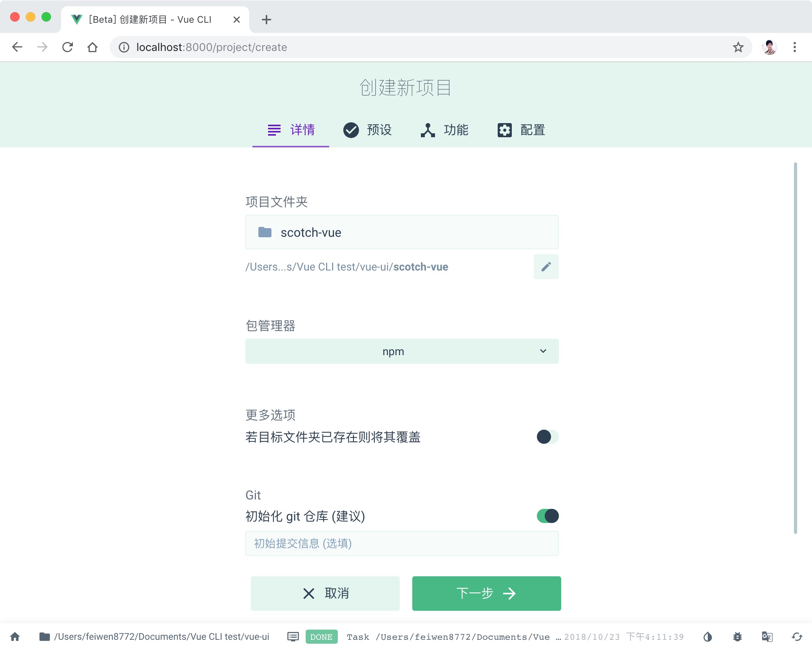Switch to the 预设 tab
812x650 pixels.
(368, 130)
